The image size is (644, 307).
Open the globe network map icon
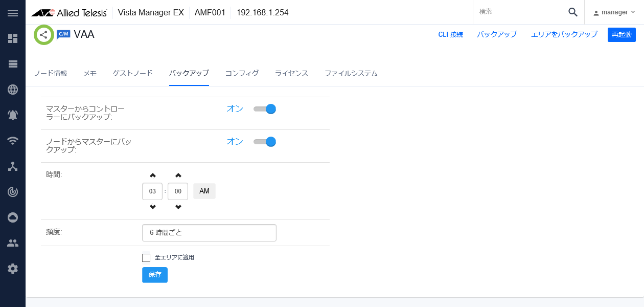(x=13, y=90)
